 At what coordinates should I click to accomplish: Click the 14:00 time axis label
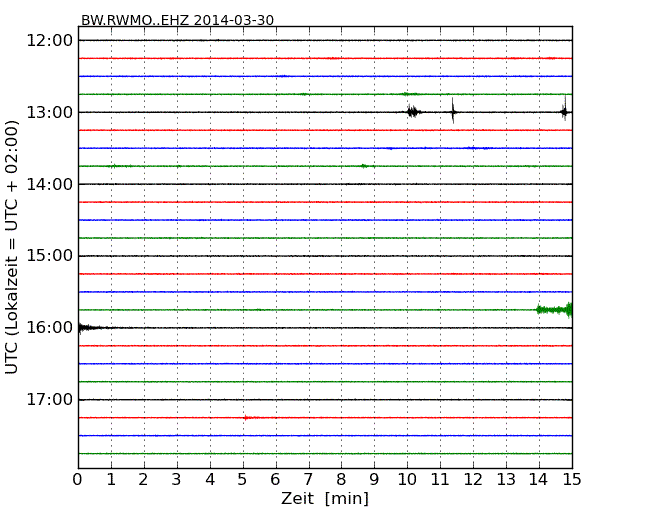pos(50,184)
